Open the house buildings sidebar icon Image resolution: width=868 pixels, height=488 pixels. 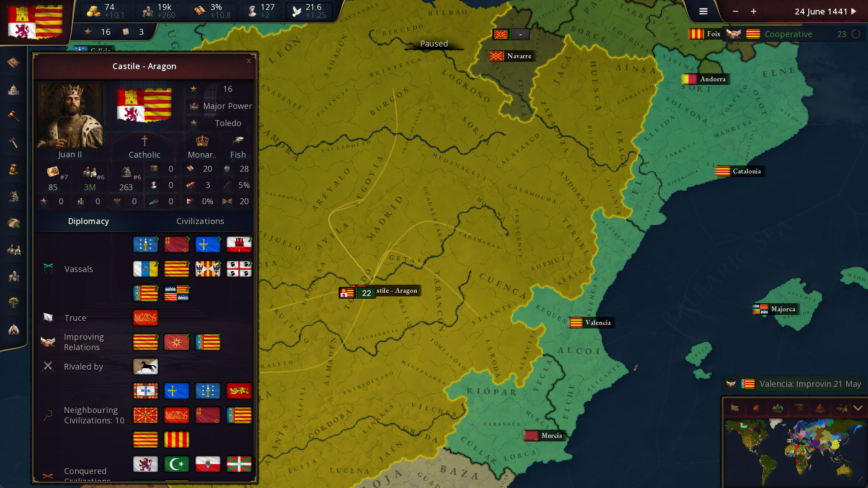(x=14, y=196)
